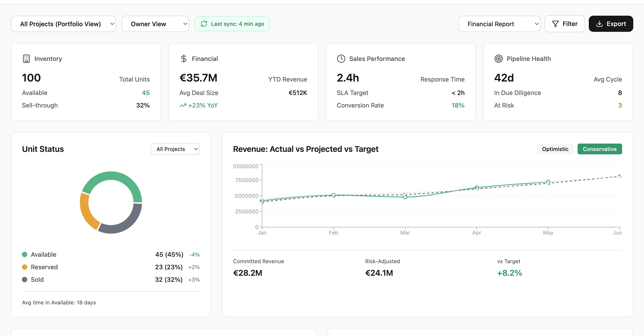Viewport: 644px width, 336px height.
Task: Open the Financial Report selector
Action: [x=499, y=24]
